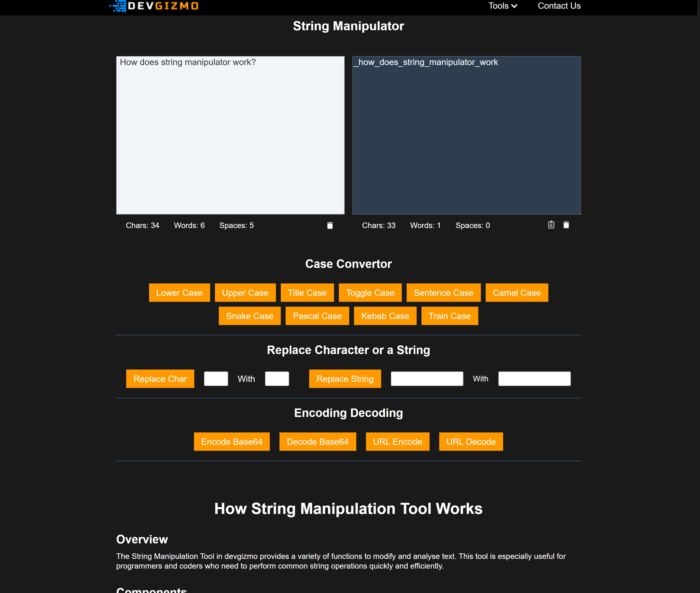Viewport: 700px width, 593px height.
Task: Apply Camel Case conversion
Action: tap(516, 292)
